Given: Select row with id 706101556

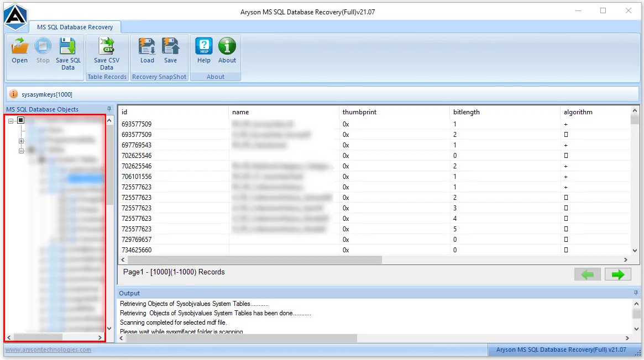Looking at the screenshot, I should 375,177.
